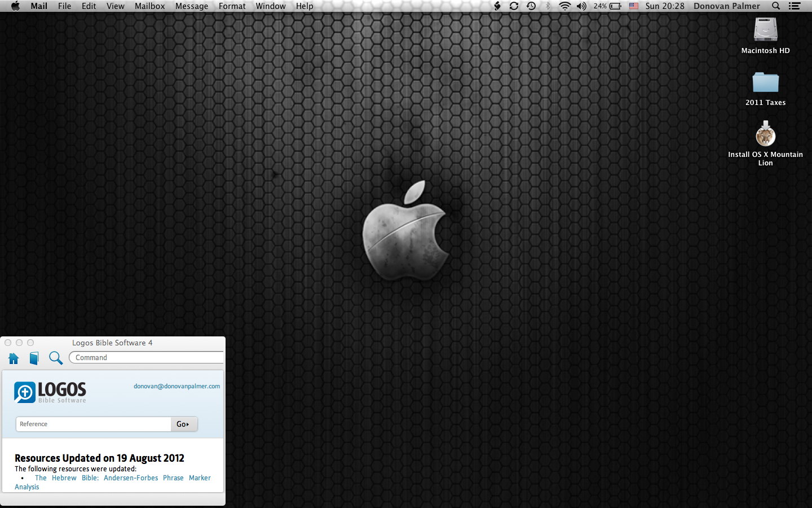Focus the Reference input field
This screenshot has height=508, width=812.
94,424
